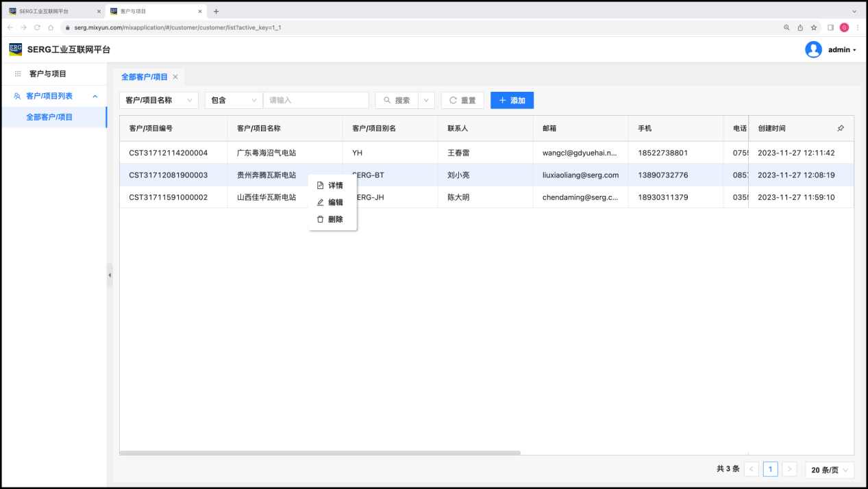868x489 pixels.
Task: Click the admin user avatar icon
Action: pyautogui.click(x=813, y=49)
